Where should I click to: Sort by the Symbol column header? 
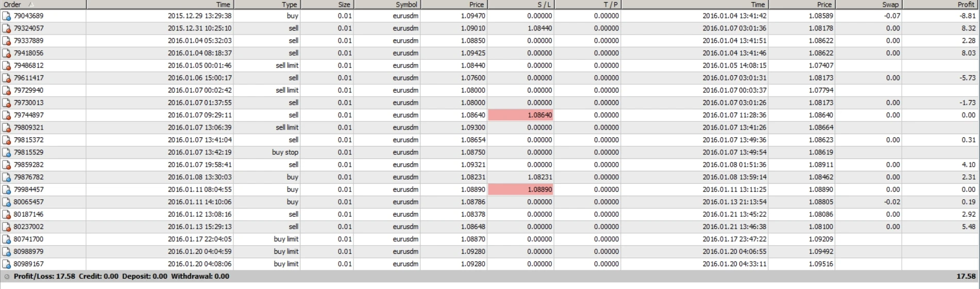pyautogui.click(x=387, y=5)
